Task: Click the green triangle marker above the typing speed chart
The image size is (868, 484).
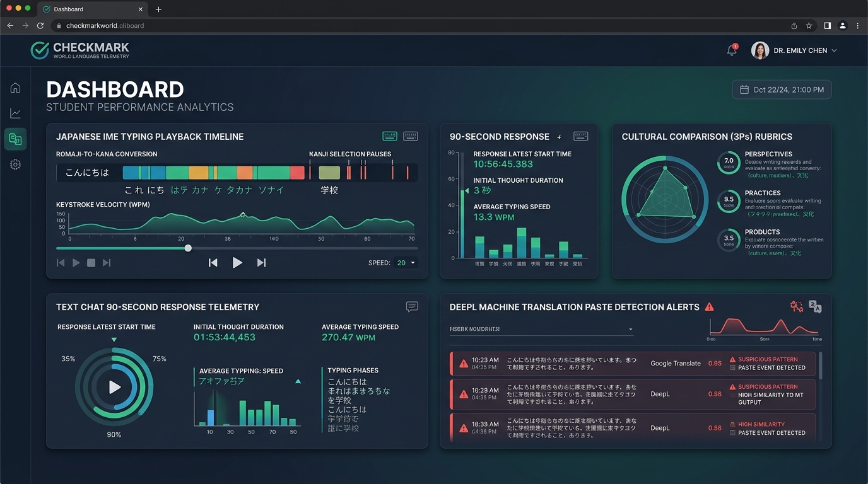Action: [298, 381]
